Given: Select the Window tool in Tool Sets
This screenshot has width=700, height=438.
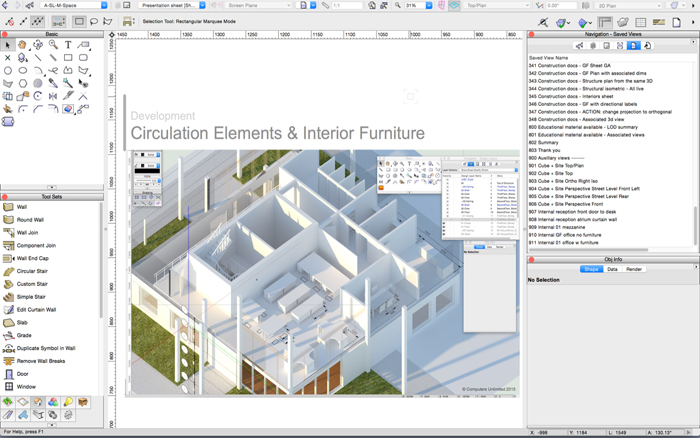Looking at the screenshot, I should point(26,386).
